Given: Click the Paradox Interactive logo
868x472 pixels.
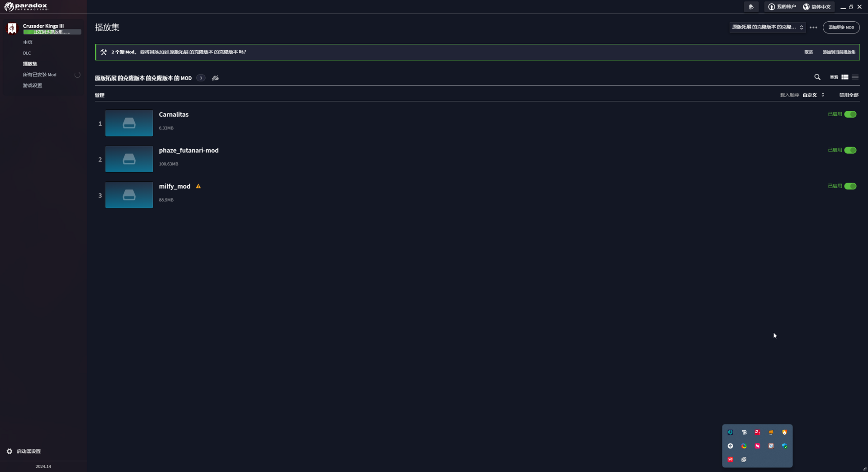Looking at the screenshot, I should [x=26, y=7].
